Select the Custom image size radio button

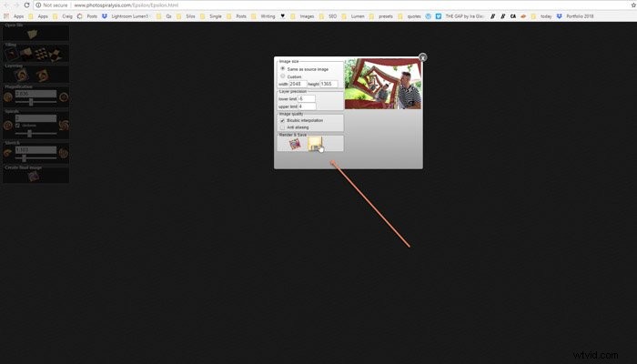tap(283, 76)
